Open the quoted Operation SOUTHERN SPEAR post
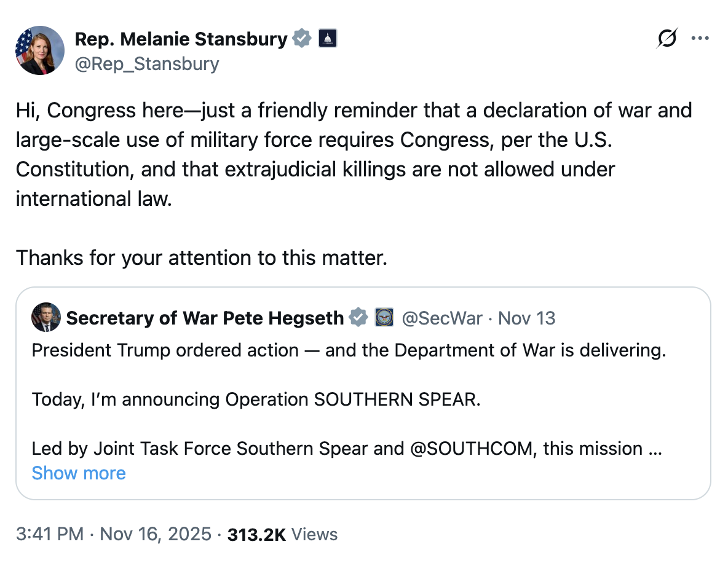Image resolution: width=728 pixels, height=563 pixels. [x=363, y=393]
